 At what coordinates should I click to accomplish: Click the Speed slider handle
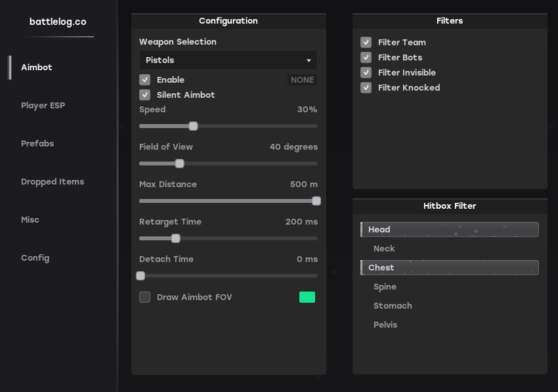[x=193, y=125]
